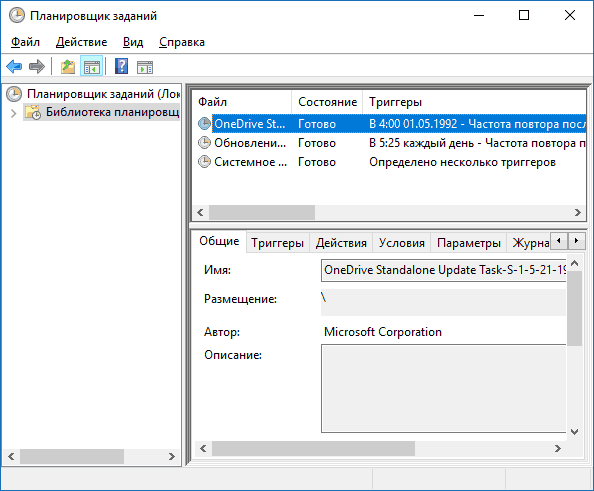Image resolution: width=594 pixels, height=491 pixels.
Task: Open the Справка menu
Action: pyautogui.click(x=182, y=42)
